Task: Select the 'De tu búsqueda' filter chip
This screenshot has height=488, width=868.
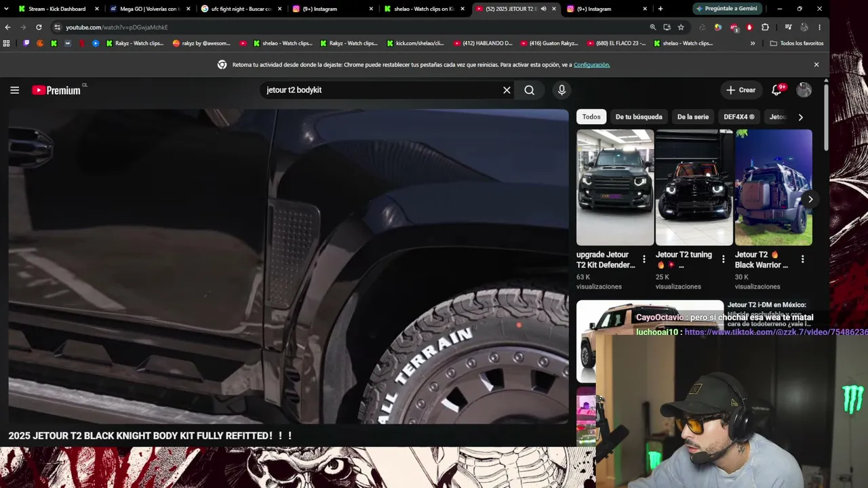Action: (638, 117)
